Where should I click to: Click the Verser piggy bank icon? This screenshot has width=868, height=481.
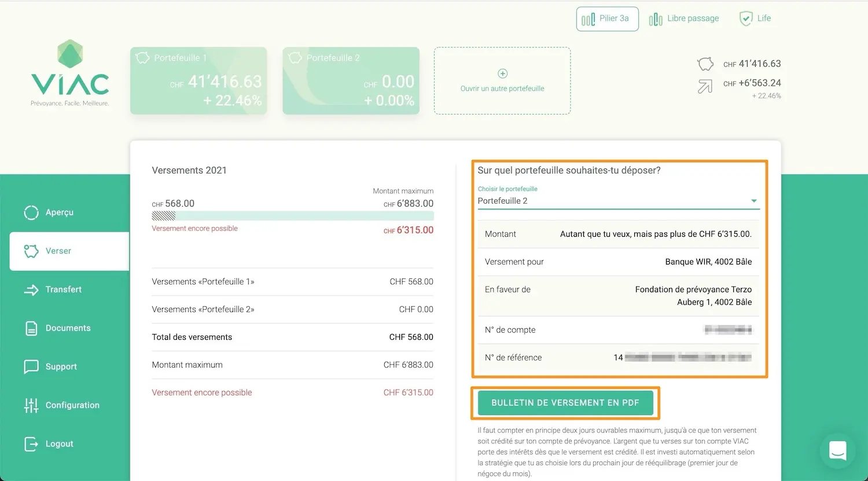(x=31, y=251)
